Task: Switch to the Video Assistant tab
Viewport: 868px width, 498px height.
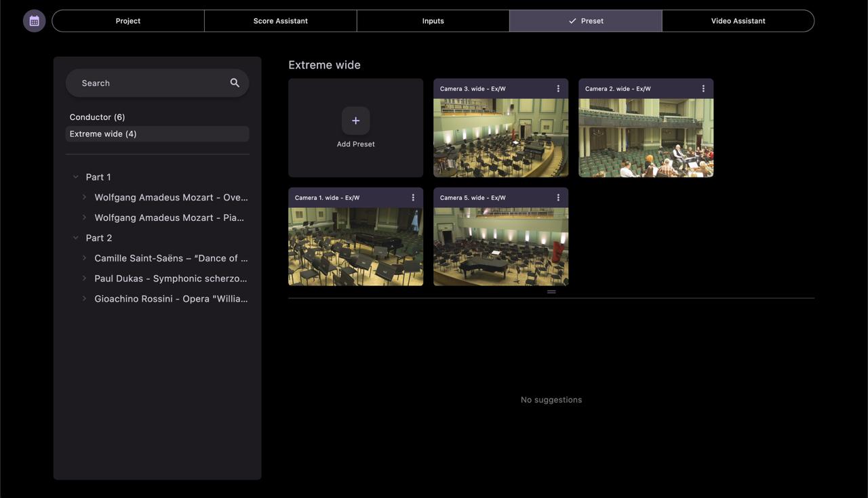Action: click(738, 20)
